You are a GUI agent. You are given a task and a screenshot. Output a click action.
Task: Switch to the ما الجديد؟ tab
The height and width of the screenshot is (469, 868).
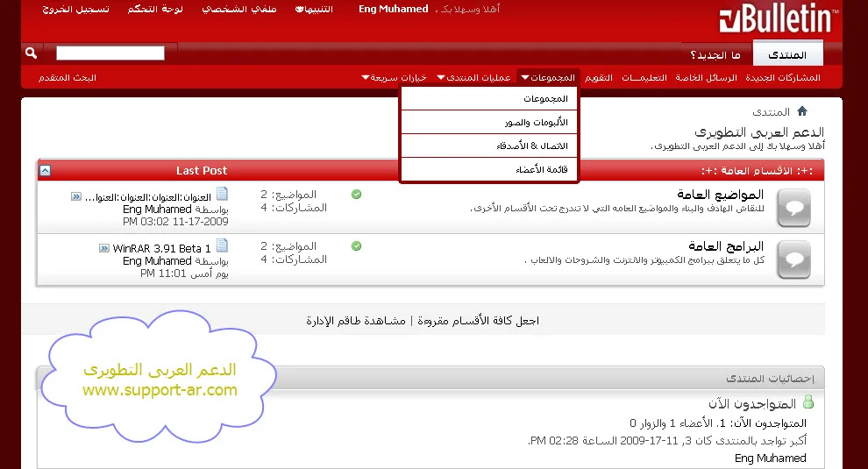715,55
